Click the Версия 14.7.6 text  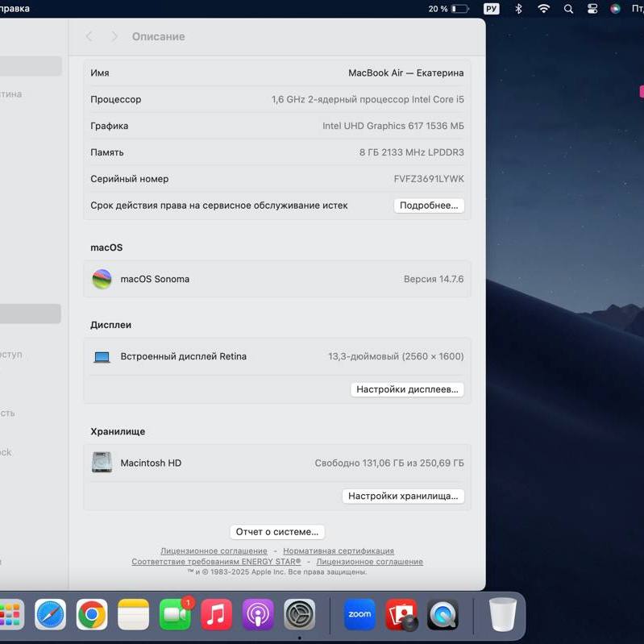coord(434,280)
